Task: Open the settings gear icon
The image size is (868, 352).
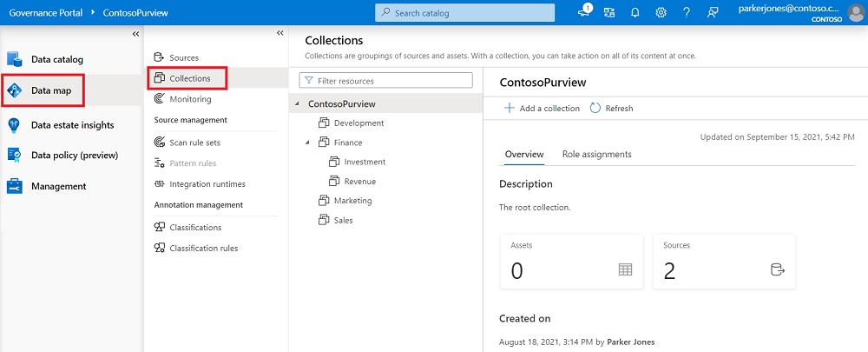Action: pyautogui.click(x=661, y=12)
